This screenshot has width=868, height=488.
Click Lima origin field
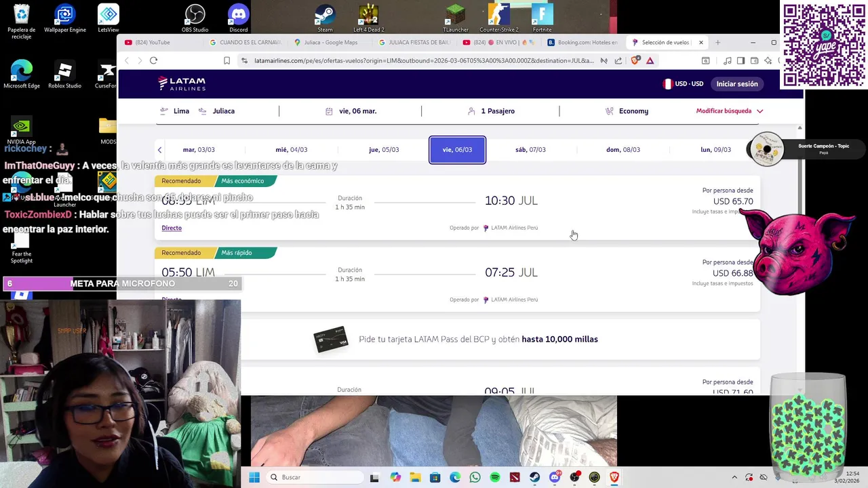pos(175,110)
